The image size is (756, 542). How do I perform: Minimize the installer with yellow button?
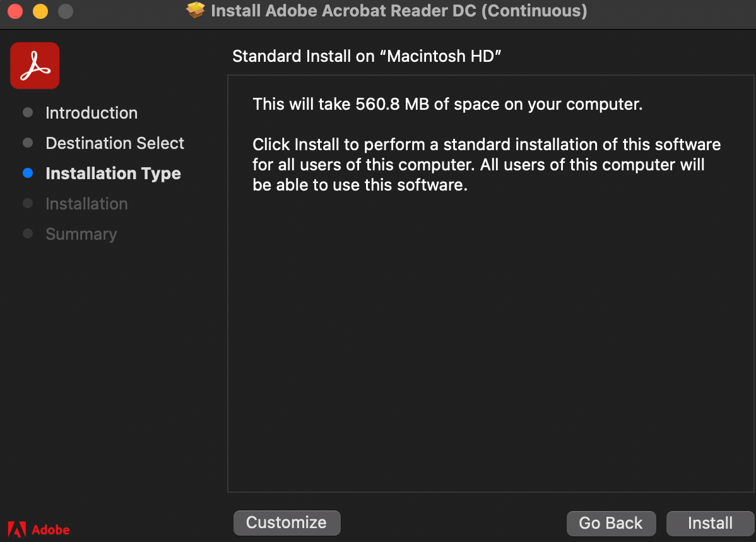[x=40, y=11]
